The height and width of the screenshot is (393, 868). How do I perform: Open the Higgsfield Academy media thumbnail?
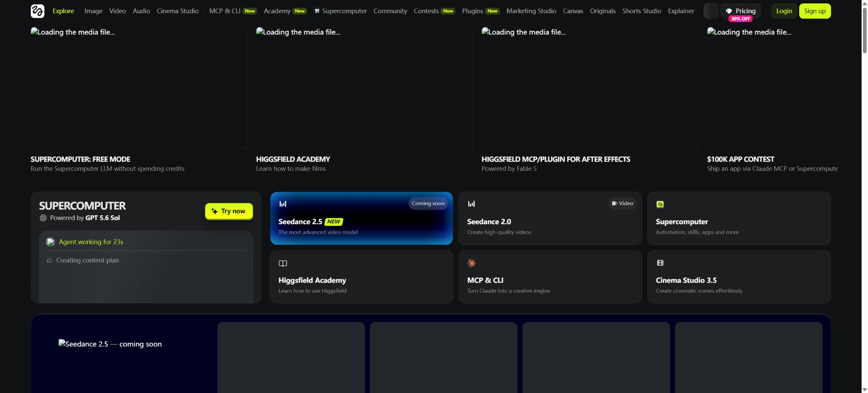(x=365, y=88)
